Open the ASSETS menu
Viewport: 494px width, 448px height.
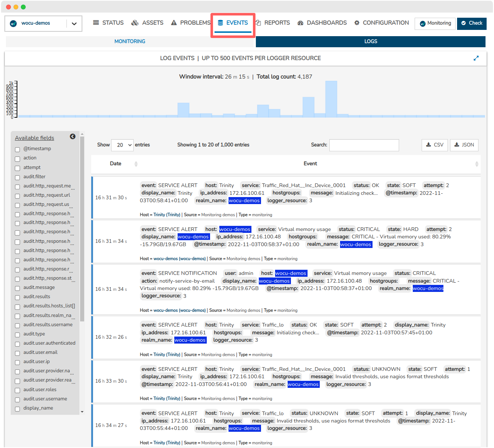[x=147, y=23]
